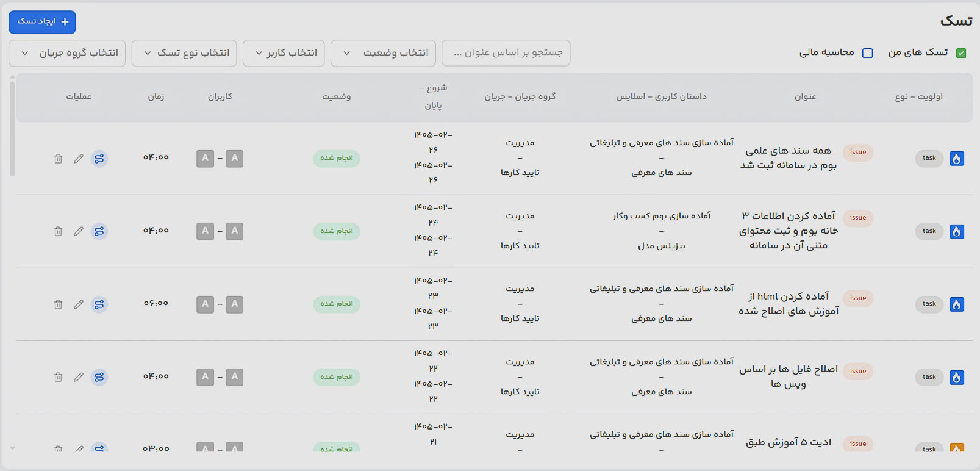Image resolution: width=980 pixels, height=471 pixels.
Task: Click the title ادیت ۵ آموزش طبق
Action: tap(789, 442)
